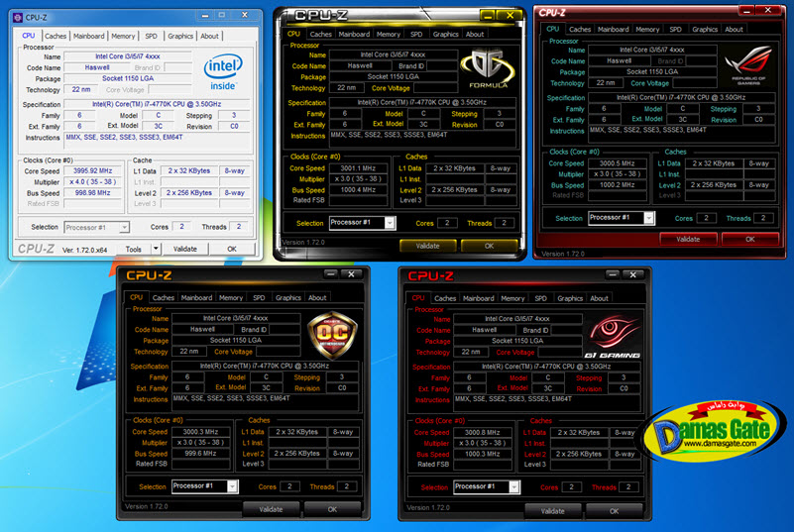Click Multiplier x 4.0 value in classic window
The height and width of the screenshot is (532, 794).
(x=92, y=181)
